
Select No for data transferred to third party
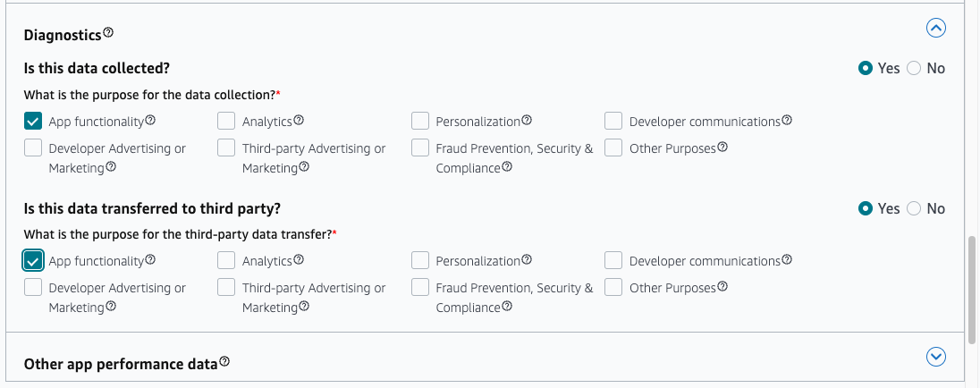(914, 208)
